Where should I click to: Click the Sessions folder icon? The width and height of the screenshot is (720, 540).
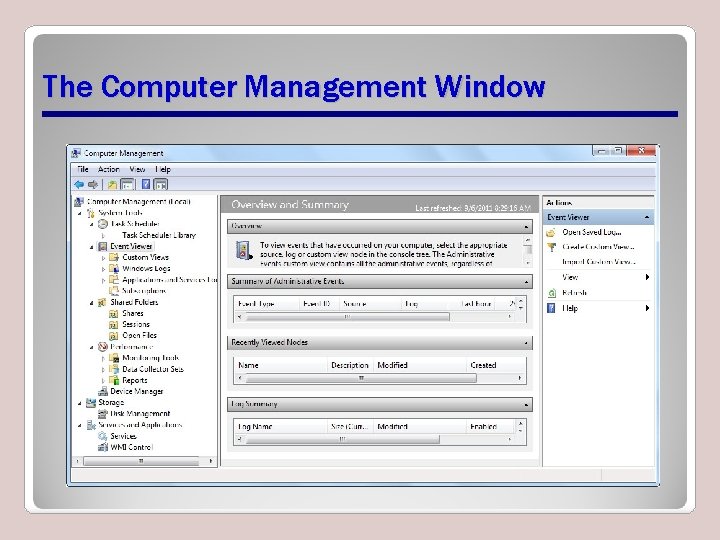114,325
